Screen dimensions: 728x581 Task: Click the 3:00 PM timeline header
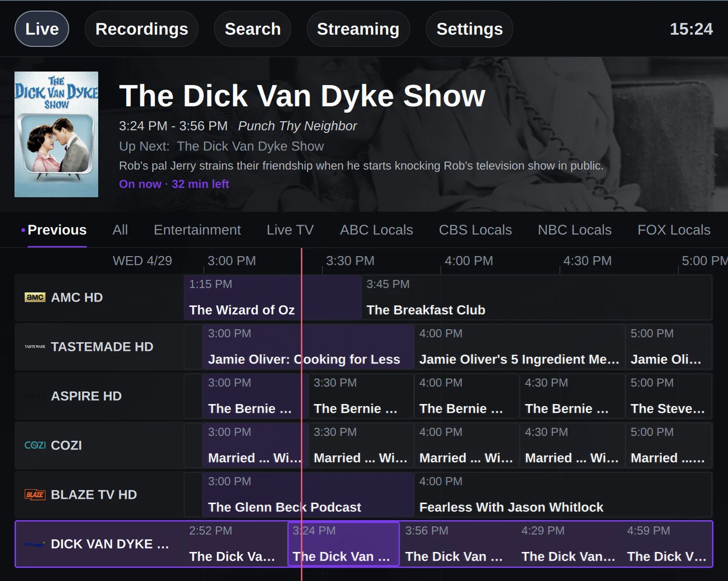(232, 261)
